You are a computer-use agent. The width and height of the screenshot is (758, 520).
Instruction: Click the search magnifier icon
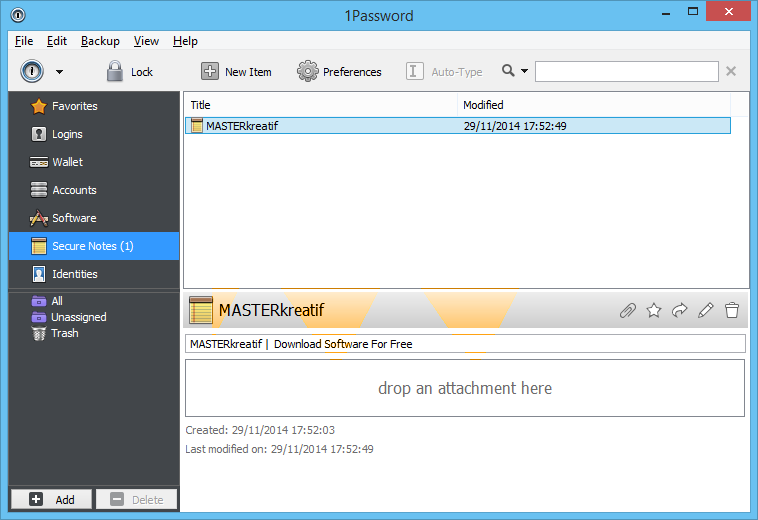pyautogui.click(x=508, y=71)
